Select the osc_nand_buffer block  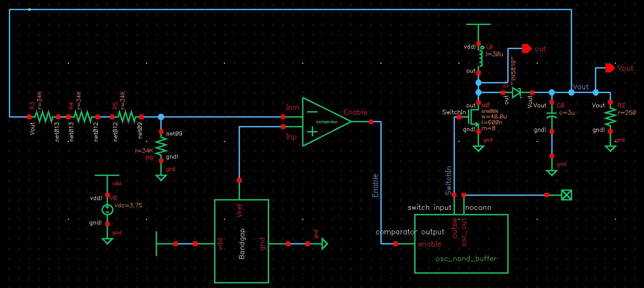coord(461,244)
